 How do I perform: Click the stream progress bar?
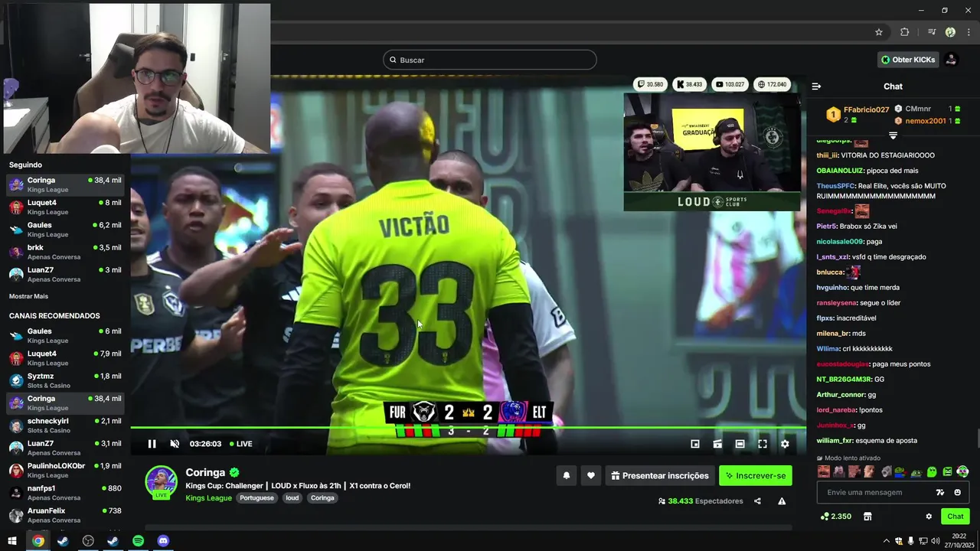(x=468, y=427)
